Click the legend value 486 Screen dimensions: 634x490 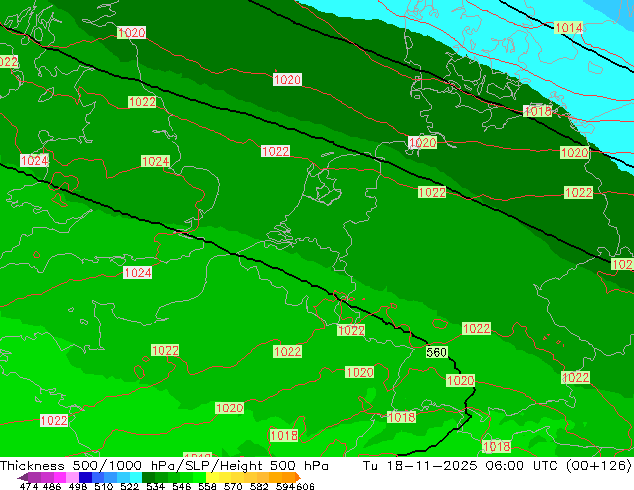point(52,486)
